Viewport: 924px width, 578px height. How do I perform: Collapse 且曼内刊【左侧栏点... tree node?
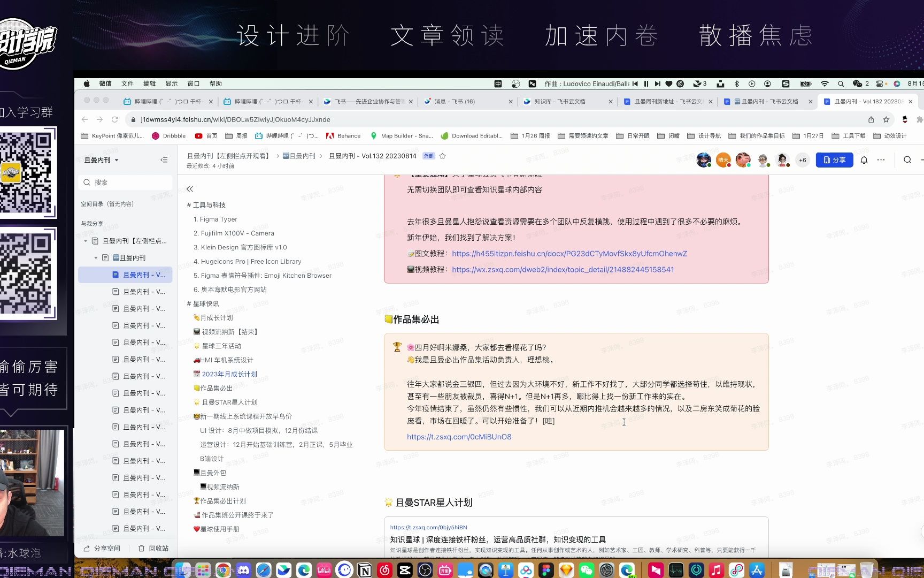tap(86, 241)
